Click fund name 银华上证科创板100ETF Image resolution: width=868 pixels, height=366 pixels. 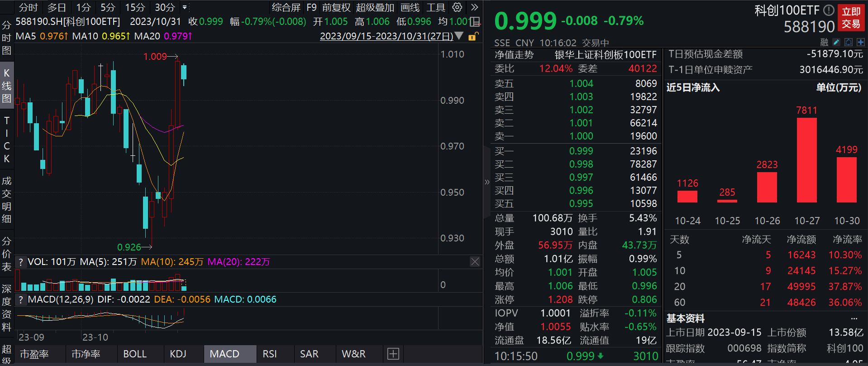point(606,55)
